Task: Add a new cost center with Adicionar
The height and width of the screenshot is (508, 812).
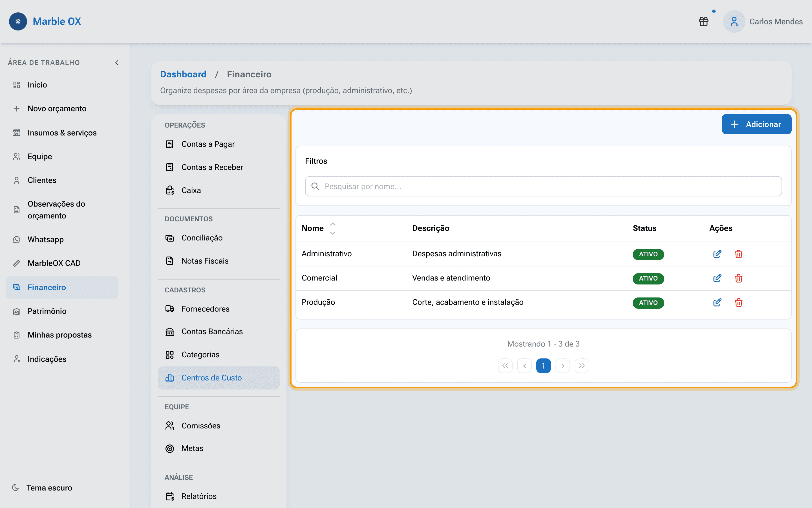Action: (x=756, y=124)
